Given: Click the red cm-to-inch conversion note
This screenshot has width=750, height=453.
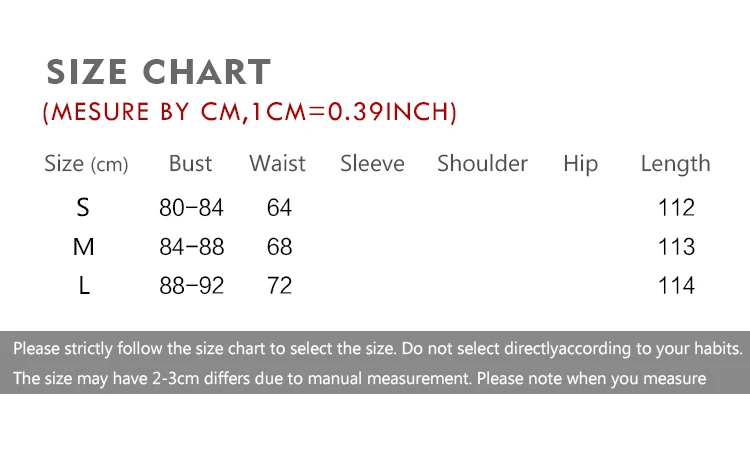Looking at the screenshot, I should pos(250,112).
